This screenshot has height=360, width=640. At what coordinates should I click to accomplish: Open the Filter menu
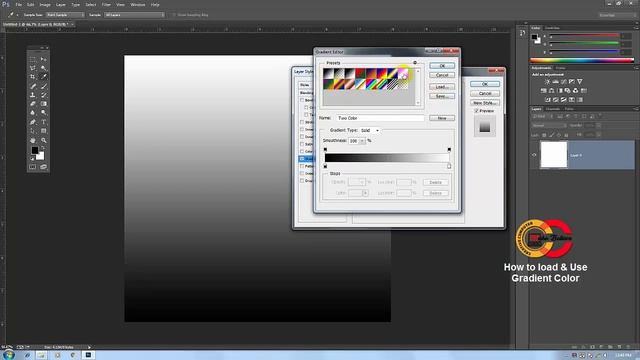[106, 4]
